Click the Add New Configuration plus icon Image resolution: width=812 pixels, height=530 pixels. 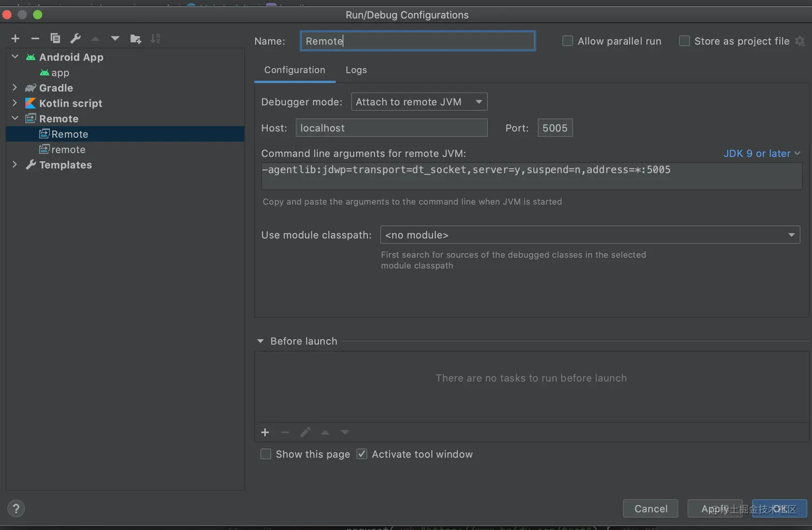(15, 38)
